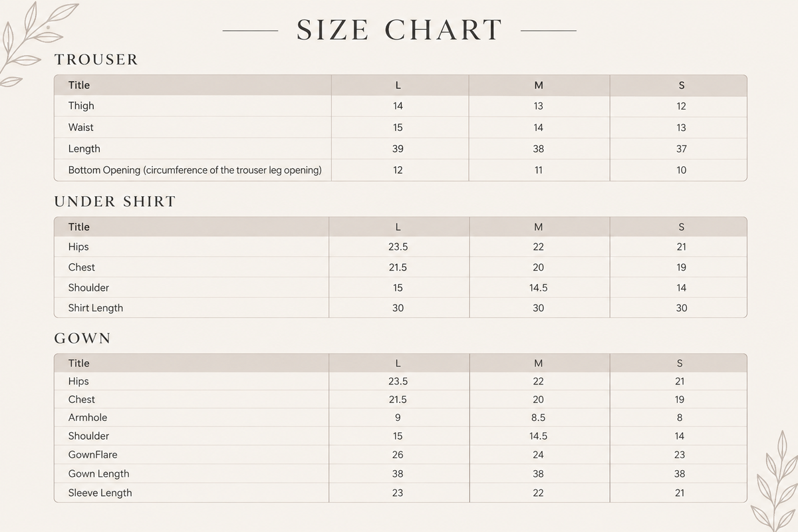798x532 pixels.
Task: Click the Trouser Length value 39
Action: 398,149
